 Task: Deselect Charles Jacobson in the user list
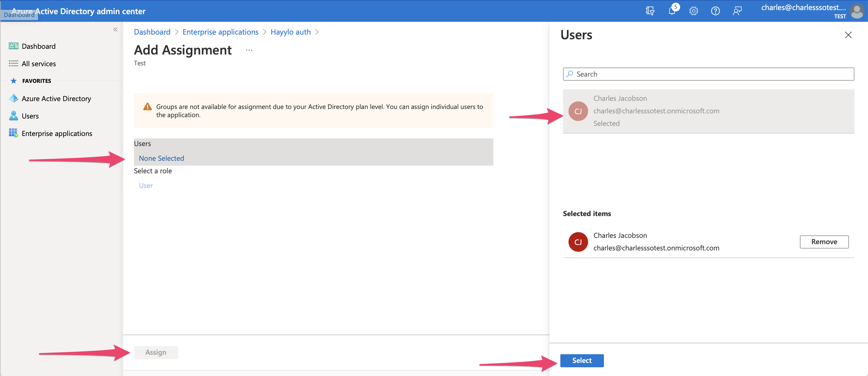coord(708,111)
